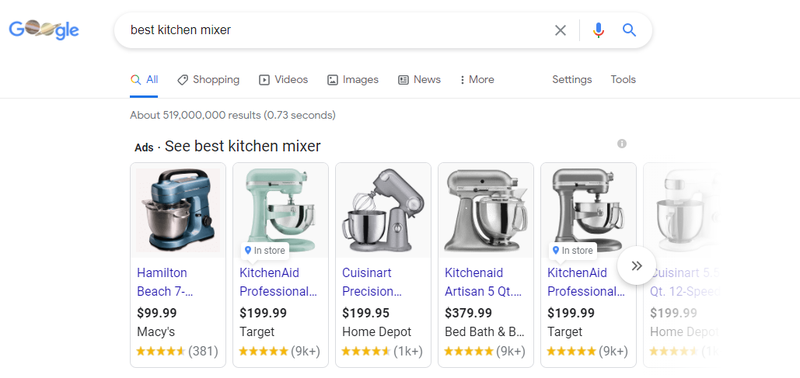Open the Images tab
Image resolution: width=800 pixels, height=378 pixels.
pos(353,80)
